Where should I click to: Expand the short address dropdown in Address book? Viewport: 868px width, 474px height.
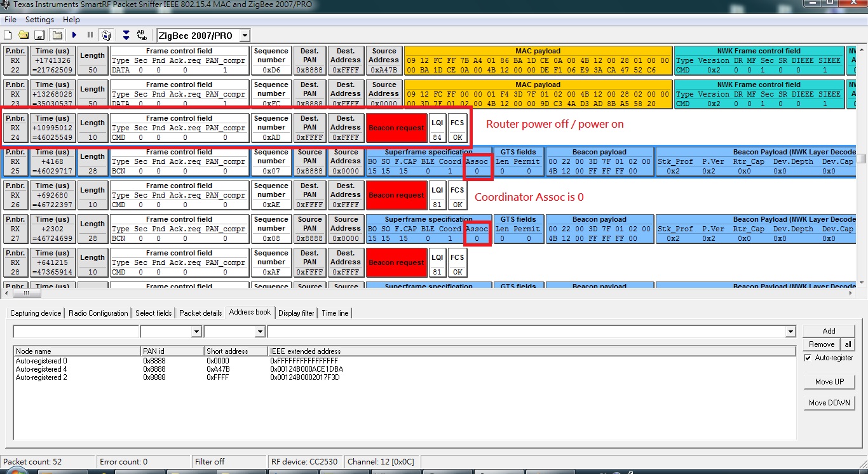point(260,332)
